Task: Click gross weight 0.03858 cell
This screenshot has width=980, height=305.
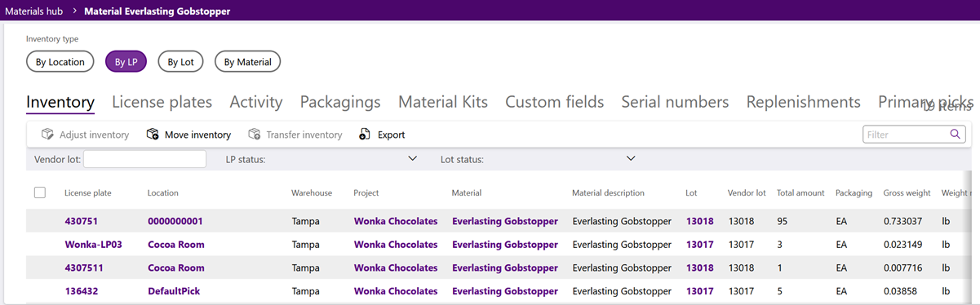Action: pyautogui.click(x=901, y=290)
